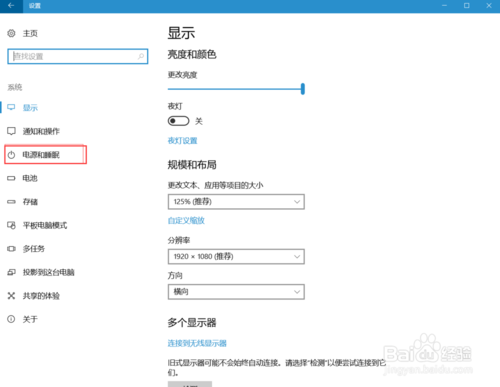
Task: Select 通知和操作 in the sidebar
Action: pos(41,131)
